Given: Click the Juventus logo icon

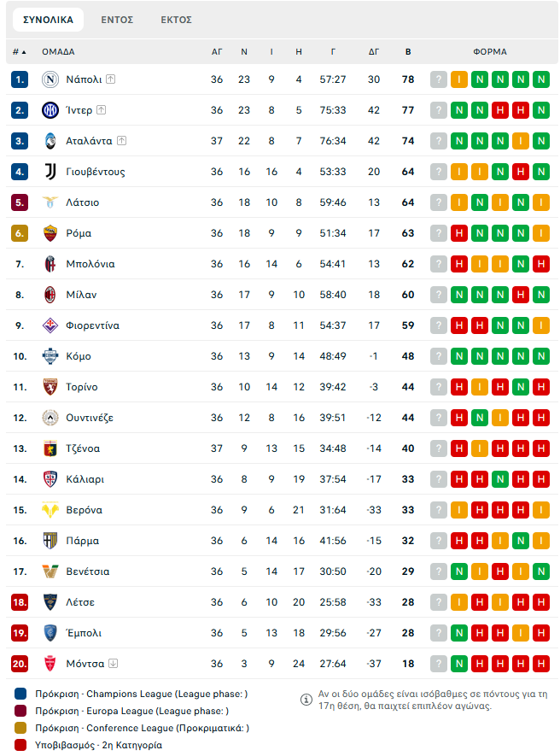Looking at the screenshot, I should pyautogui.click(x=50, y=172).
